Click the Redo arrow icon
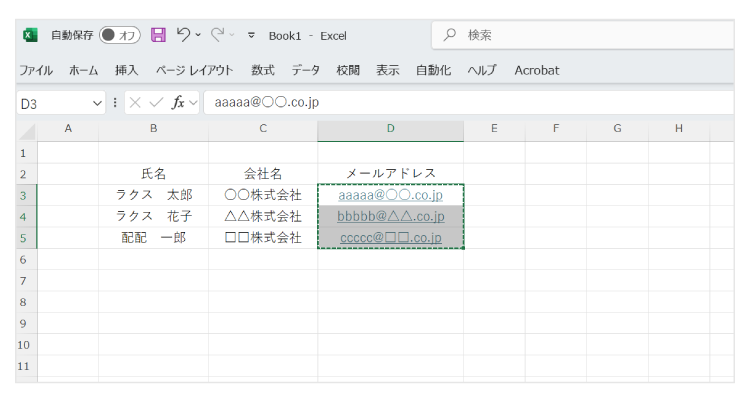The image size is (750, 402). pos(218,34)
